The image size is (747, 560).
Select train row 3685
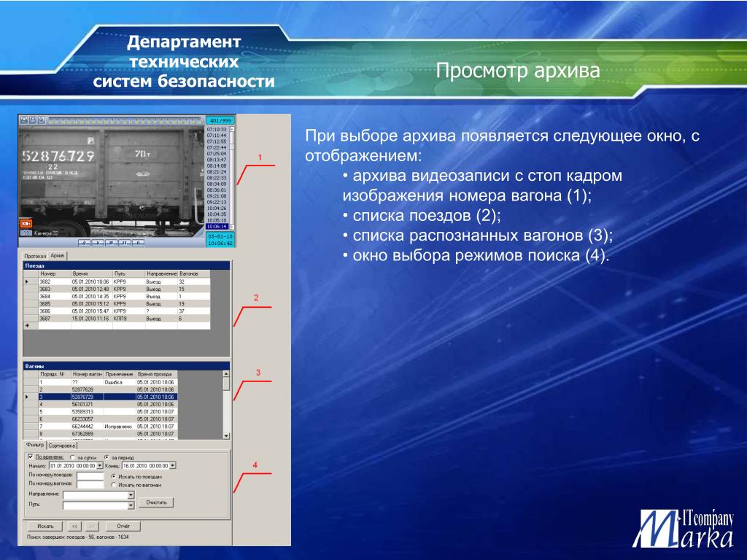click(117, 304)
